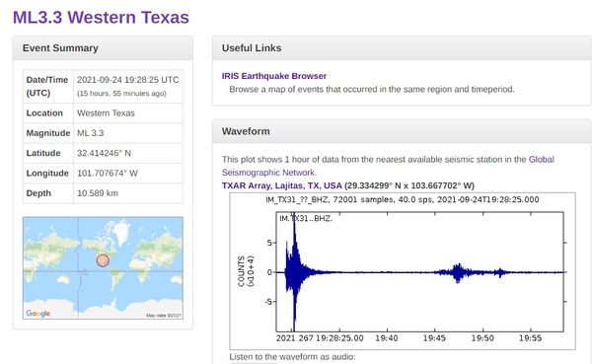
Task: Click the Date/Time value 2021-09-24 19:28:25 UTC
Action: click(x=128, y=80)
